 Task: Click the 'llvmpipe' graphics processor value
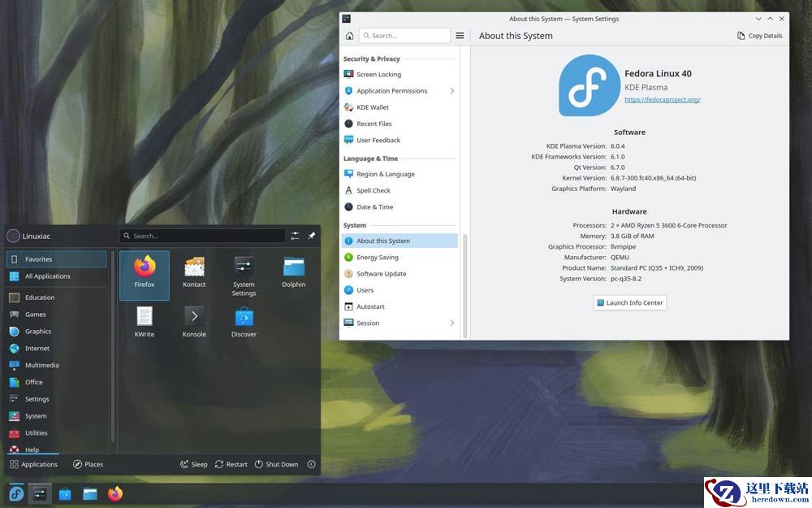623,247
